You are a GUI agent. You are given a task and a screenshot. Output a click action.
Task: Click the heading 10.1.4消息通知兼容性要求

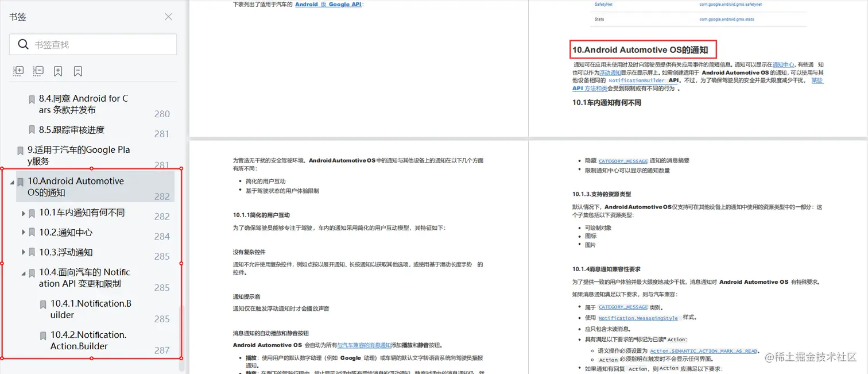[x=606, y=269]
